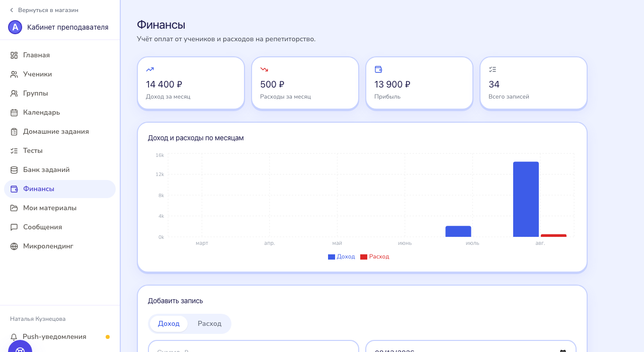Open the Финансы sidebar item

coord(60,189)
